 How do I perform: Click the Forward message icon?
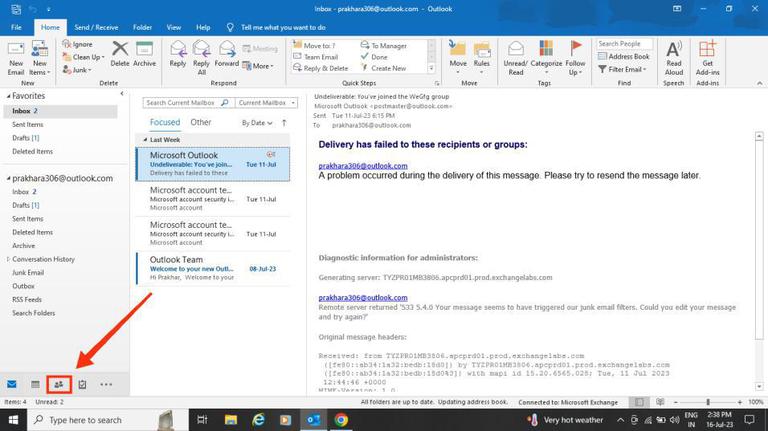click(x=227, y=54)
